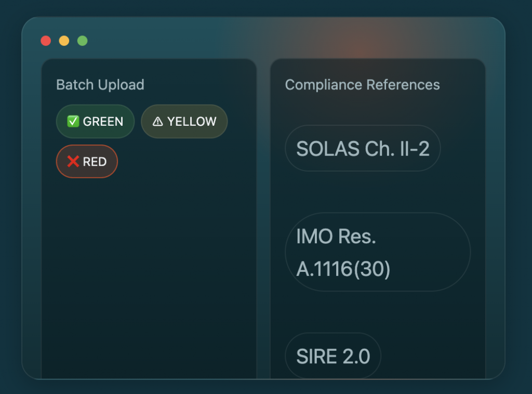This screenshot has width=532, height=394.
Task: Click the red cross icon in RED chip
Action: (x=73, y=162)
